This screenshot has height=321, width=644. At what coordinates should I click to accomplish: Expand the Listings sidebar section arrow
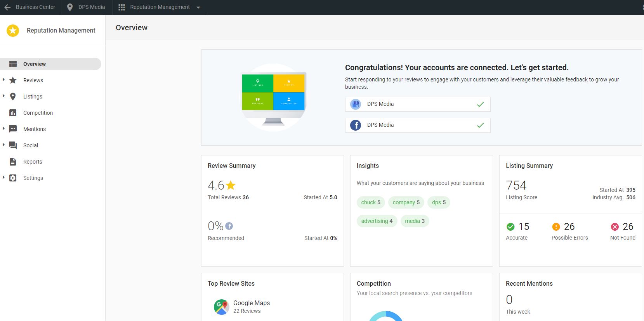pyautogui.click(x=3, y=96)
